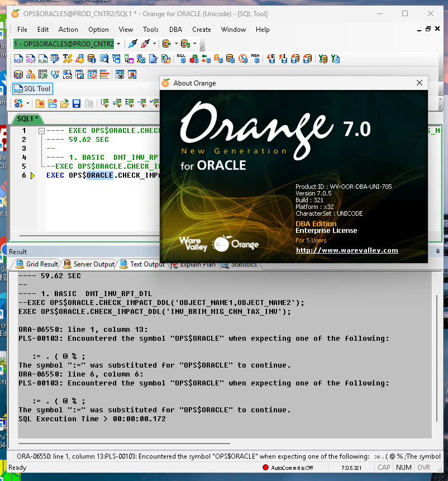Viewport: 448px width, 481px height.
Task: Expand the gear options dropdown arrow
Action: (x=27, y=103)
